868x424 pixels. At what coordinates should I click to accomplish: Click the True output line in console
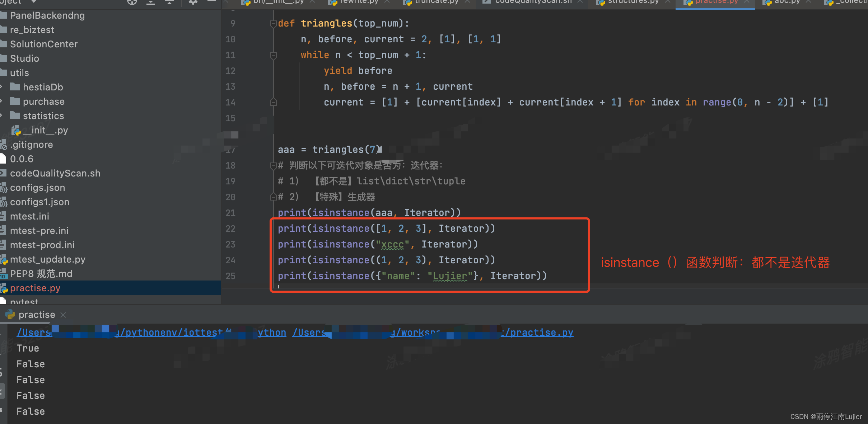click(x=28, y=348)
